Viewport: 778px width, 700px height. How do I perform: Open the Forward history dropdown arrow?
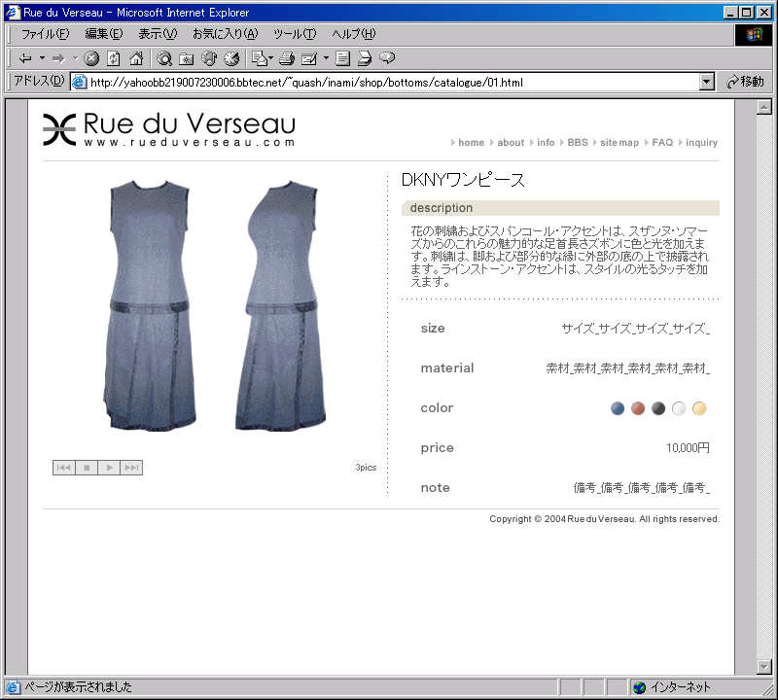point(76,58)
